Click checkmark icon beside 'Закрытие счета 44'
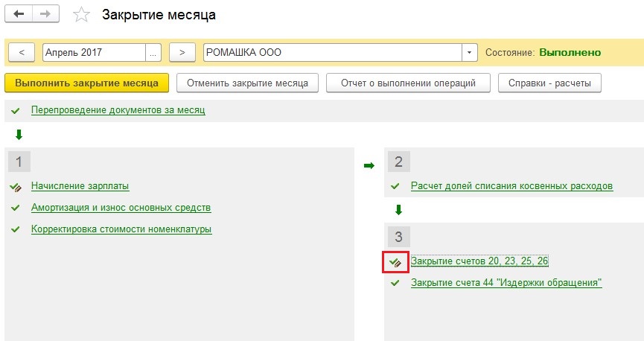The width and height of the screenshot is (644, 341). [x=395, y=283]
